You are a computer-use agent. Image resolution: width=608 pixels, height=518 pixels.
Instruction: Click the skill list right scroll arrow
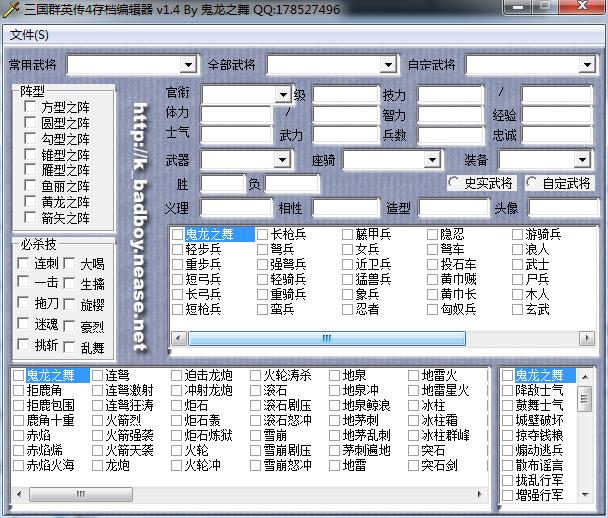click(479, 494)
